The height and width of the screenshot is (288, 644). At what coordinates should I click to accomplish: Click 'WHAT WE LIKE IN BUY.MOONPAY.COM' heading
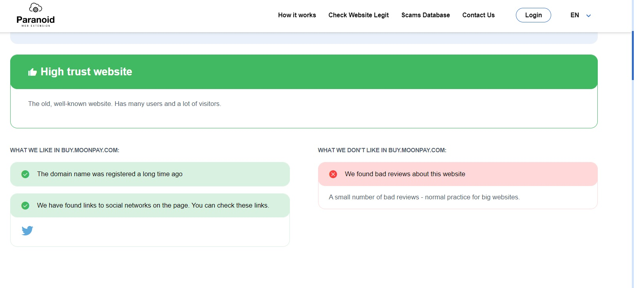point(65,150)
